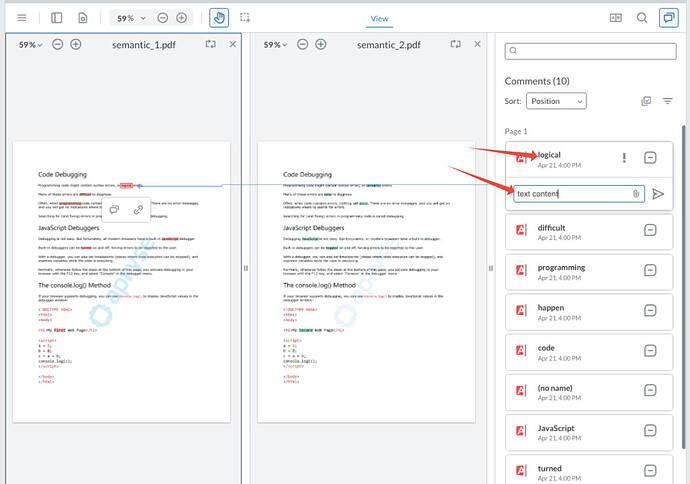Open status menu of code comment

tap(650, 351)
